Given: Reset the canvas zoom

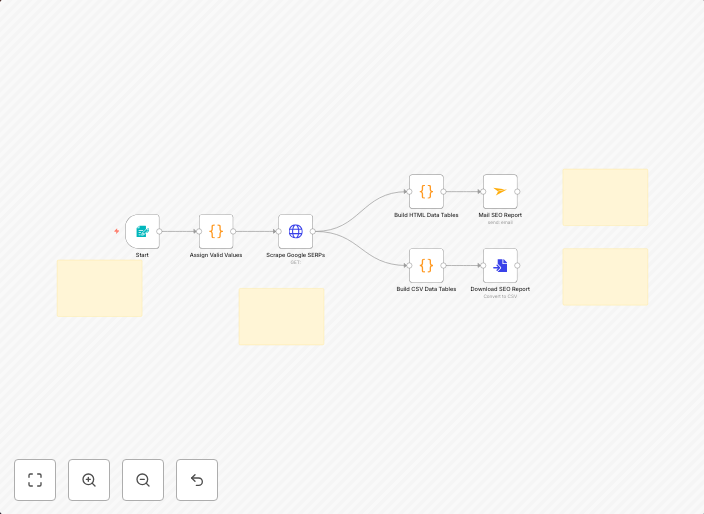Looking at the screenshot, I should pyautogui.click(x=197, y=480).
